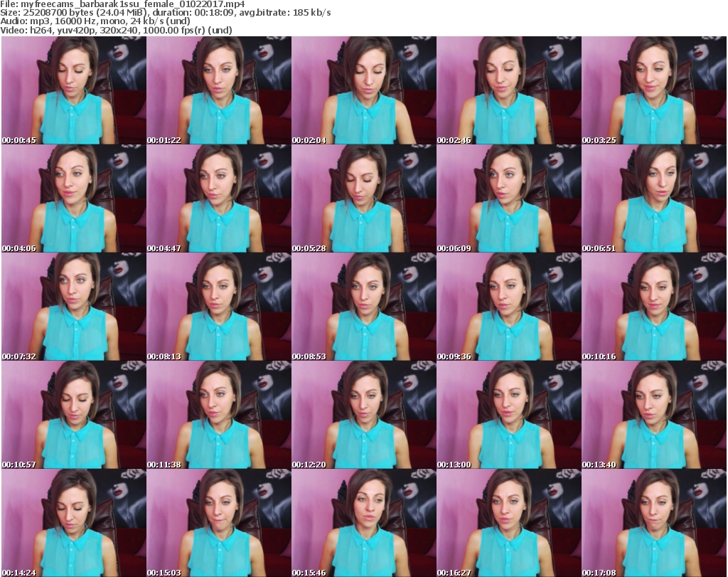728x577 pixels.
Task: Click the Audio mp3 info line
Action: [95, 21]
